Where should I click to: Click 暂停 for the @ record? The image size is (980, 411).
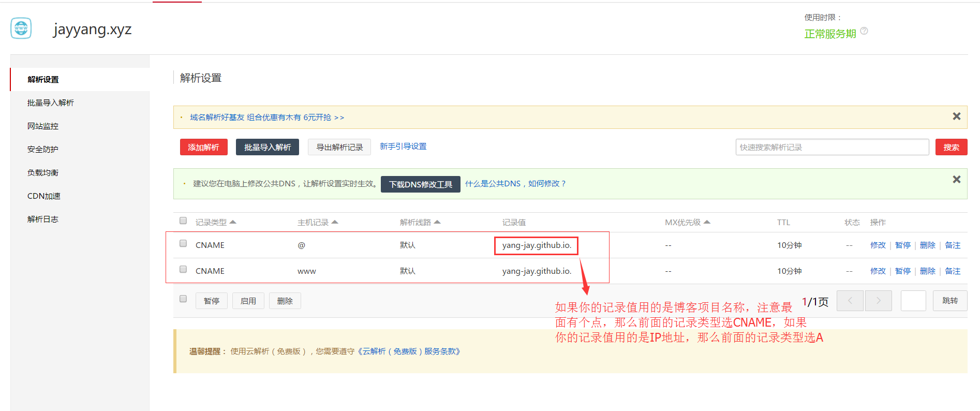click(x=903, y=245)
